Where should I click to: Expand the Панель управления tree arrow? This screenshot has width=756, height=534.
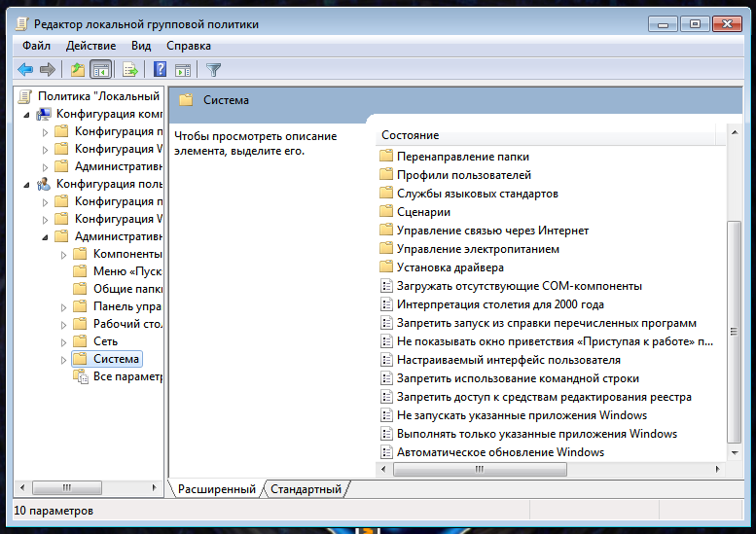tap(63, 307)
